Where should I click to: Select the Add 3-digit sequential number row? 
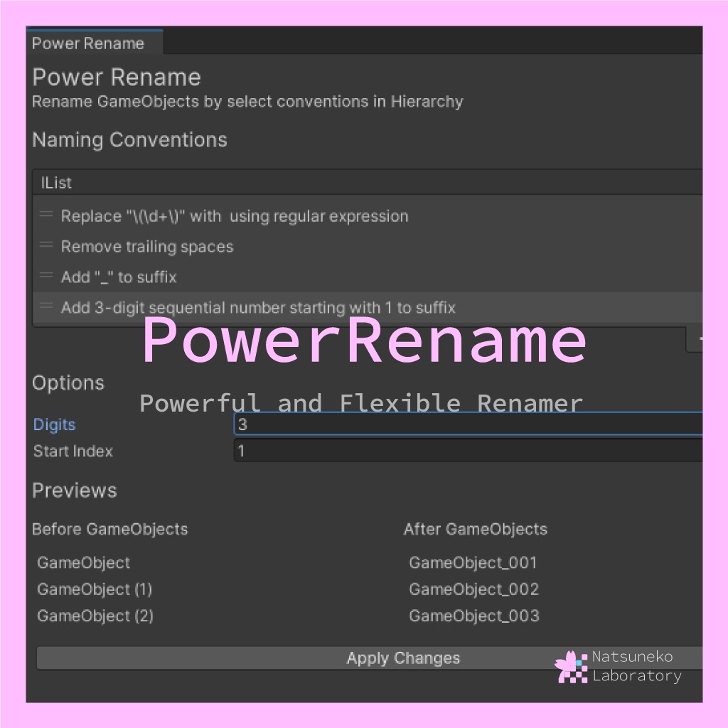pyautogui.click(x=368, y=307)
